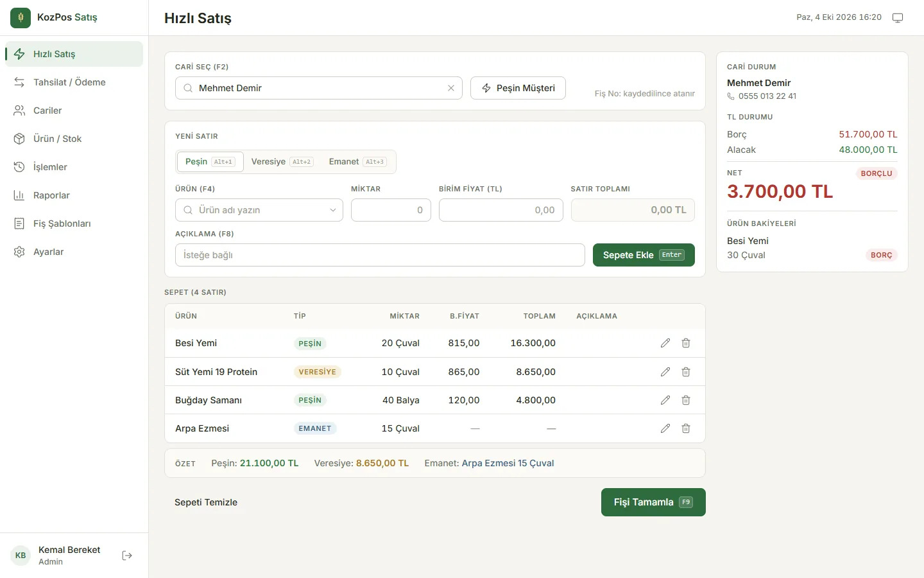Open the Raporlar section

[74, 195]
